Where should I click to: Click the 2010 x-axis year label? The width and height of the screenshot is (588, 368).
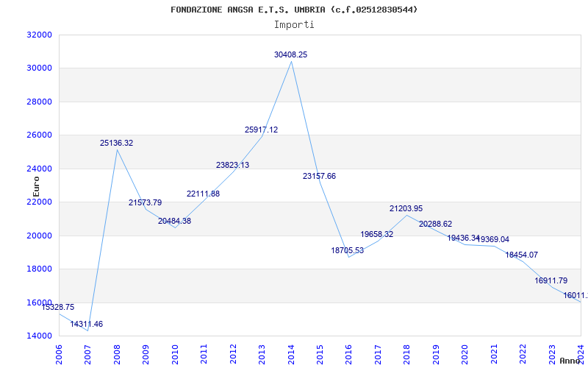pos(175,355)
